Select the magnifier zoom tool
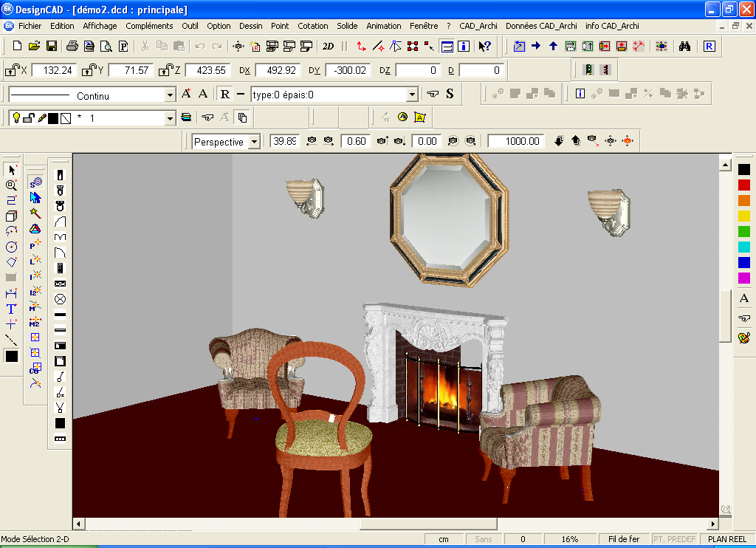Screen dimensions: 756x548 [x=12, y=185]
